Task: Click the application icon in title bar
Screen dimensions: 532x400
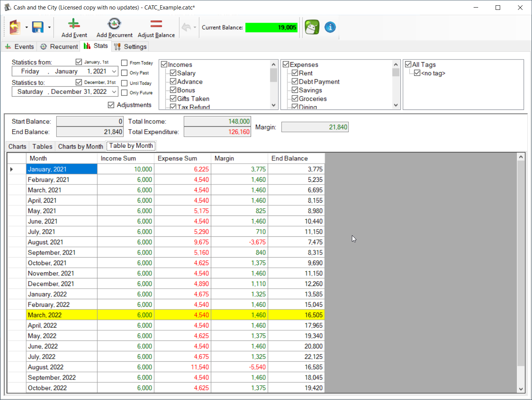Action: 8,7
